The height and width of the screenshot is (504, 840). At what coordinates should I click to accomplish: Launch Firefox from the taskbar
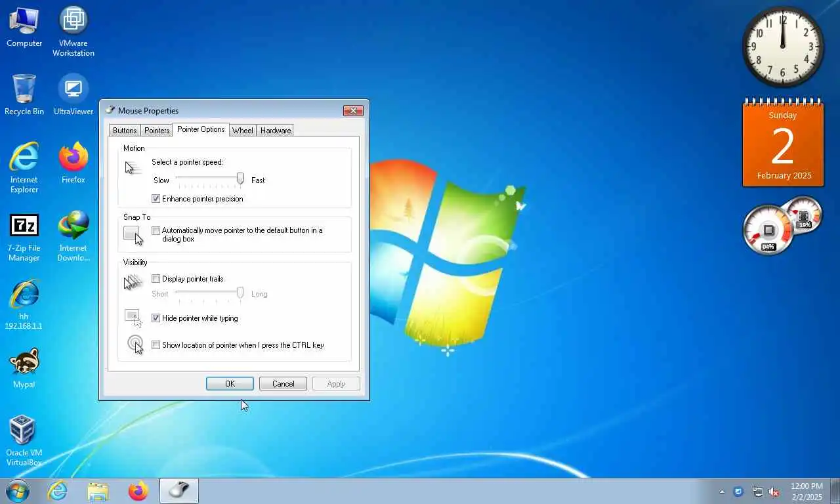[x=138, y=491]
